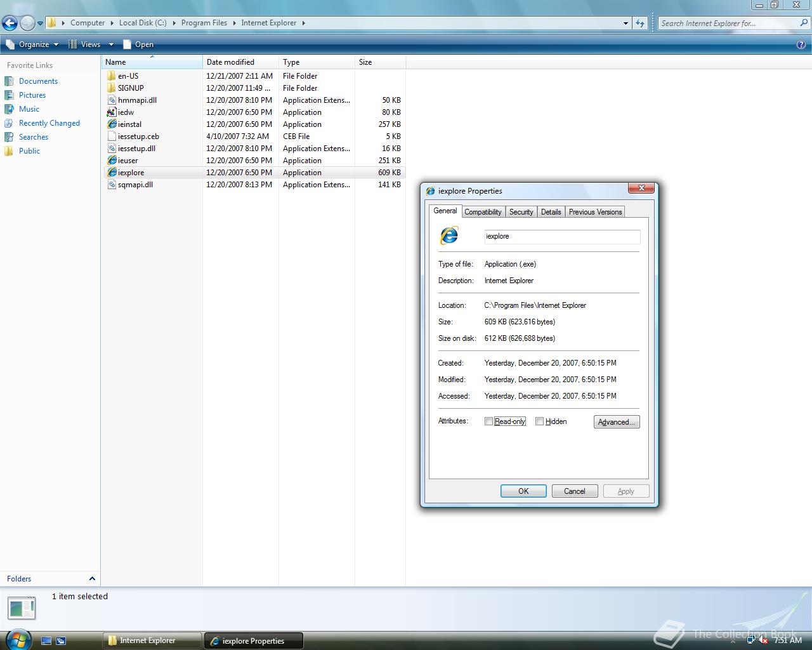Screen dimensions: 812x650
Task: Select the ieuser application icon
Action: point(112,161)
